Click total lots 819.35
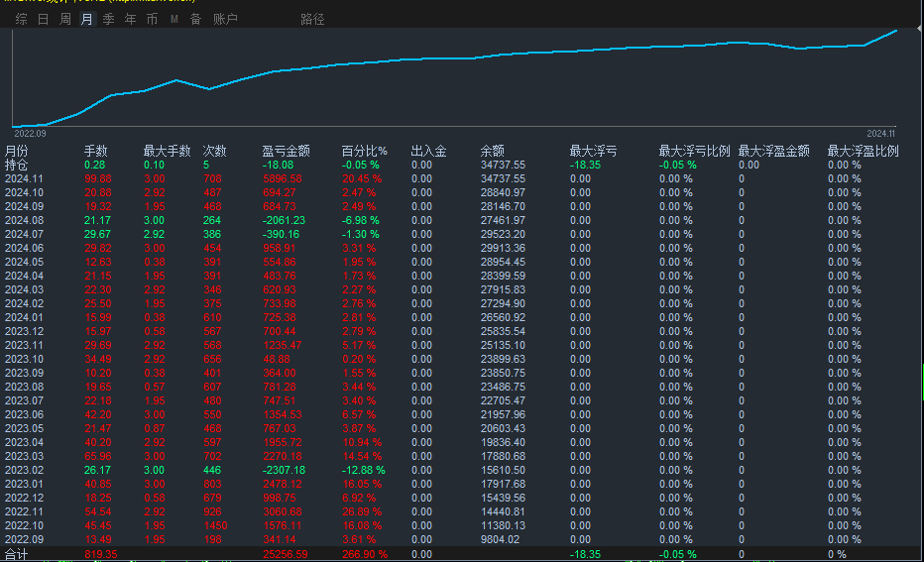Viewport: 924px width, 562px height. [x=101, y=554]
